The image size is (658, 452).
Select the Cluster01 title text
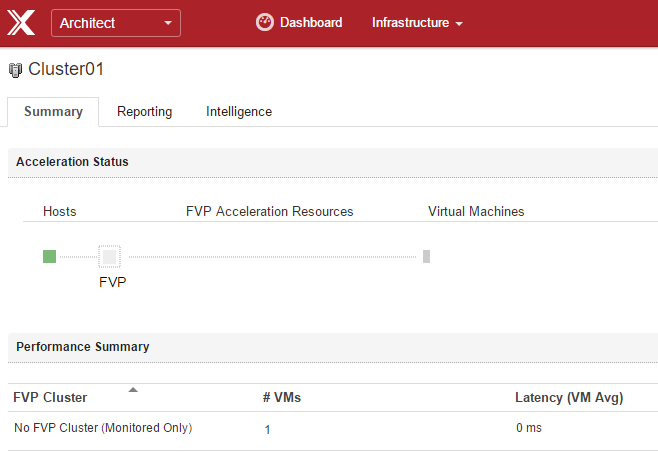pyautogui.click(x=66, y=69)
